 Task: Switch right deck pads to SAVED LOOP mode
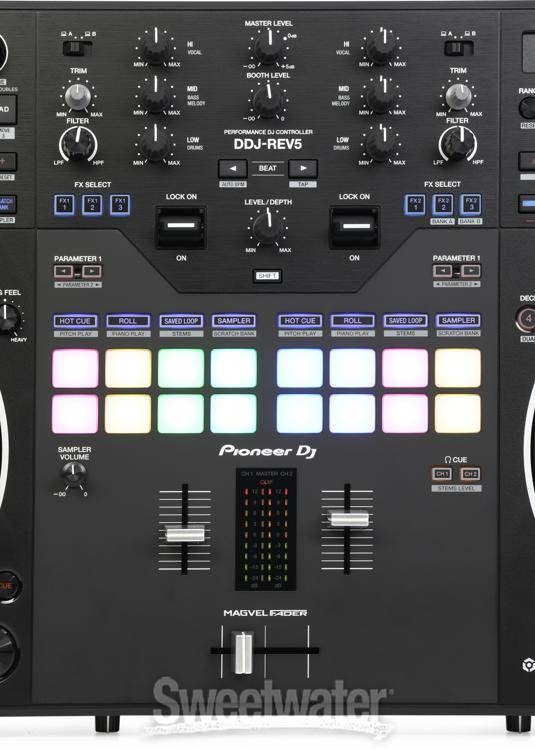[x=405, y=320]
